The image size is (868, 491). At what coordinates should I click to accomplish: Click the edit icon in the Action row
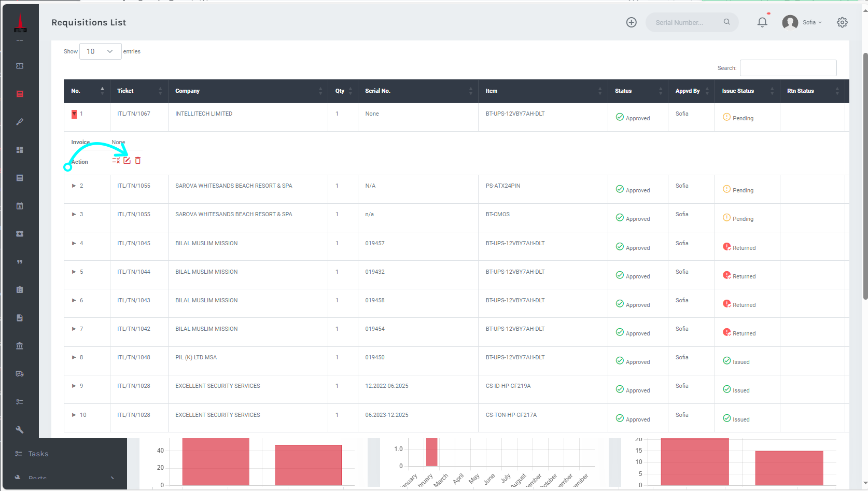click(127, 161)
